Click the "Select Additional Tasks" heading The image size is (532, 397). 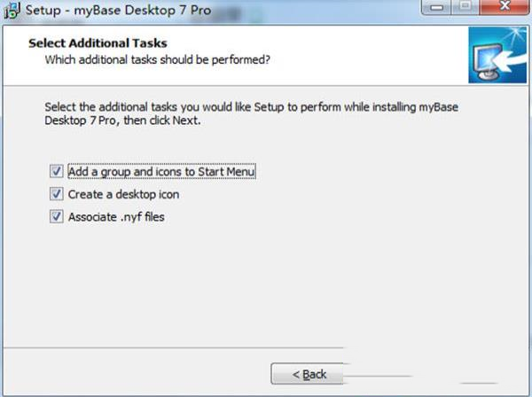coord(98,43)
